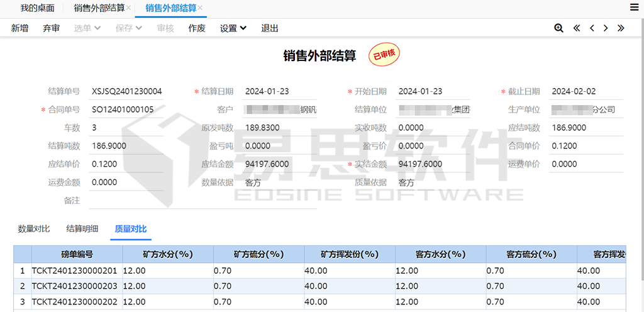Jump to last record double-arrow icon
The width and height of the screenshot is (644, 312).
(x=621, y=28)
